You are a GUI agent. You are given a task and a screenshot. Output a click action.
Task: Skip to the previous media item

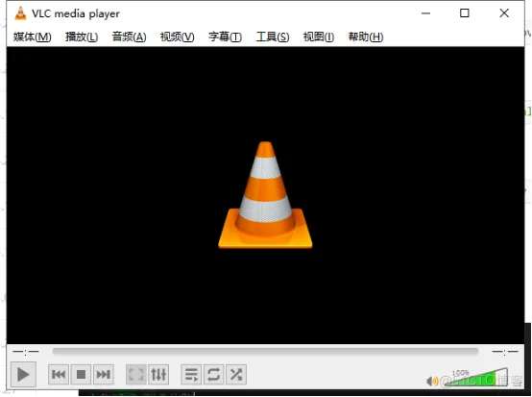[x=59, y=374]
